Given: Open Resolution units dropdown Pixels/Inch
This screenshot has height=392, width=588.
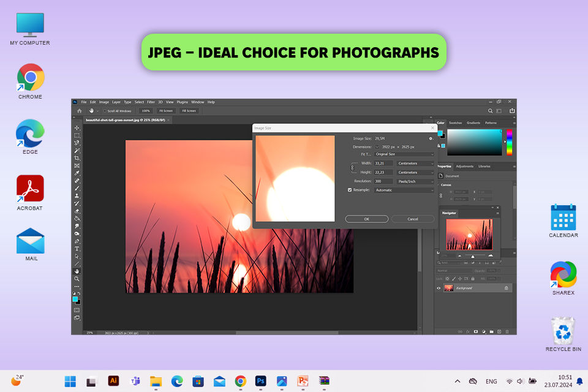Looking at the screenshot, I should tap(415, 181).
